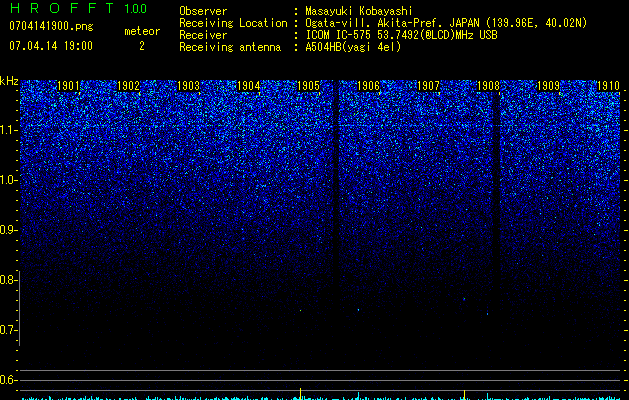Screen dimensions: 629x400
Task: Click the 1.0 frequency axis label
Action: pos(9,180)
